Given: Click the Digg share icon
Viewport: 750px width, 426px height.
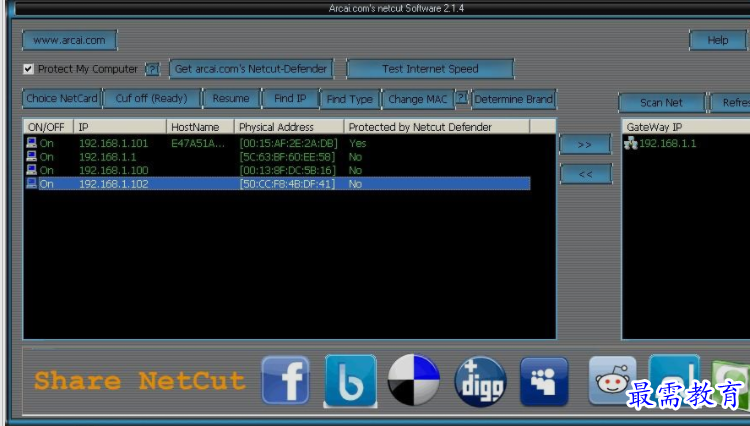Looking at the screenshot, I should 480,381.
